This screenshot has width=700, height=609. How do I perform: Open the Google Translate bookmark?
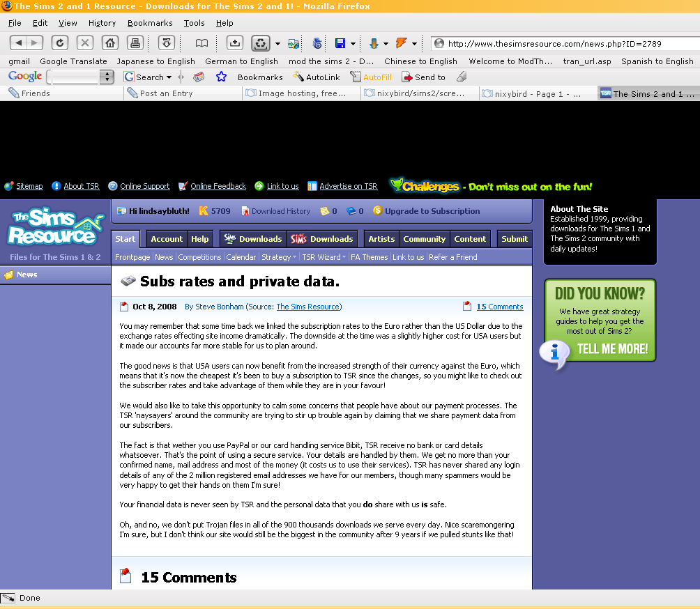pyautogui.click(x=73, y=61)
